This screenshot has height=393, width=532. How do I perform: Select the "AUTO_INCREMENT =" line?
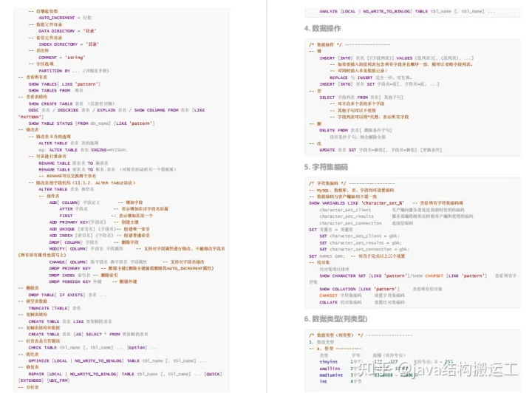[x=65, y=18]
